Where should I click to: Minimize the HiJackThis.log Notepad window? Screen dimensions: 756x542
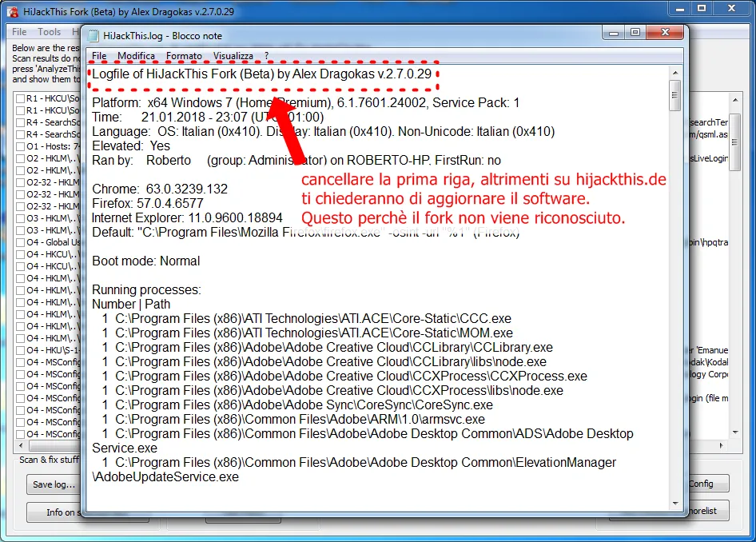[x=613, y=33]
